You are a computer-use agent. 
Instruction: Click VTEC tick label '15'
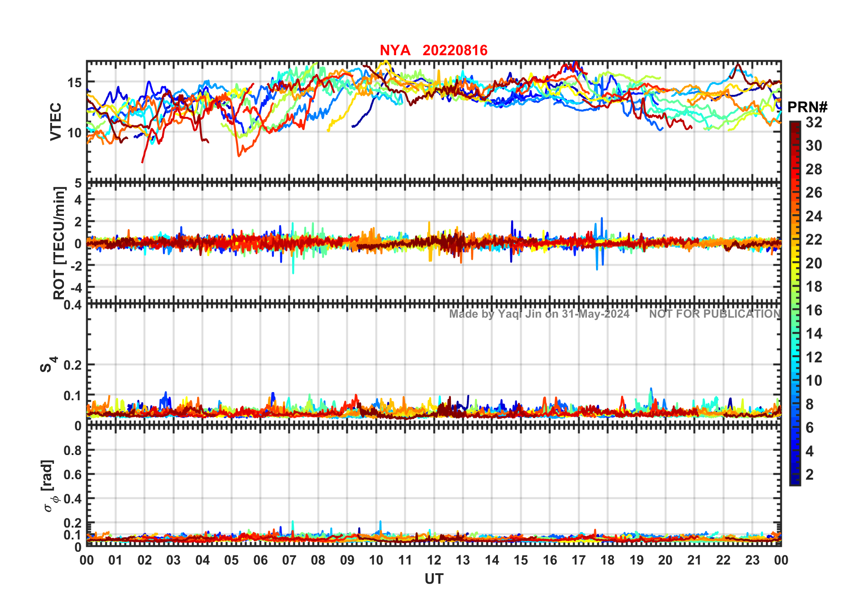click(x=74, y=83)
